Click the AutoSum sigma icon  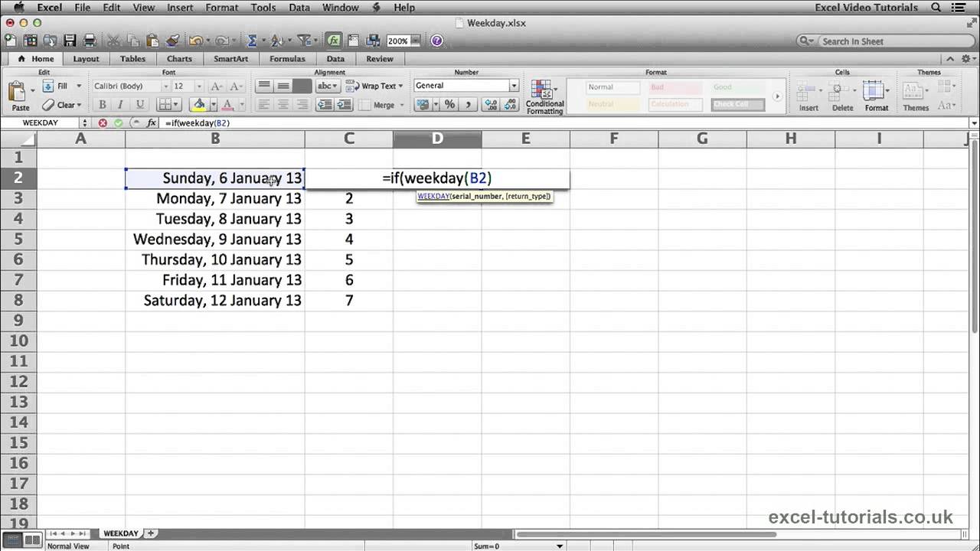[x=252, y=41]
